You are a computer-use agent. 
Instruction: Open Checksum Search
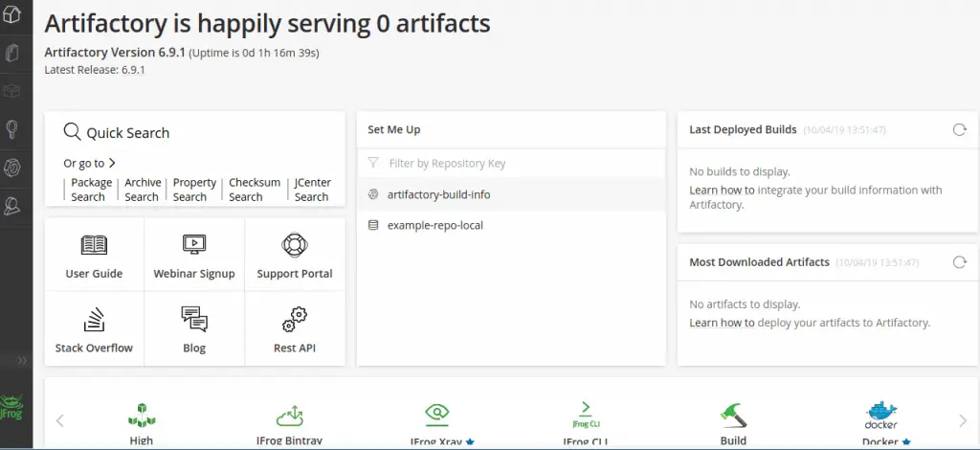point(255,190)
